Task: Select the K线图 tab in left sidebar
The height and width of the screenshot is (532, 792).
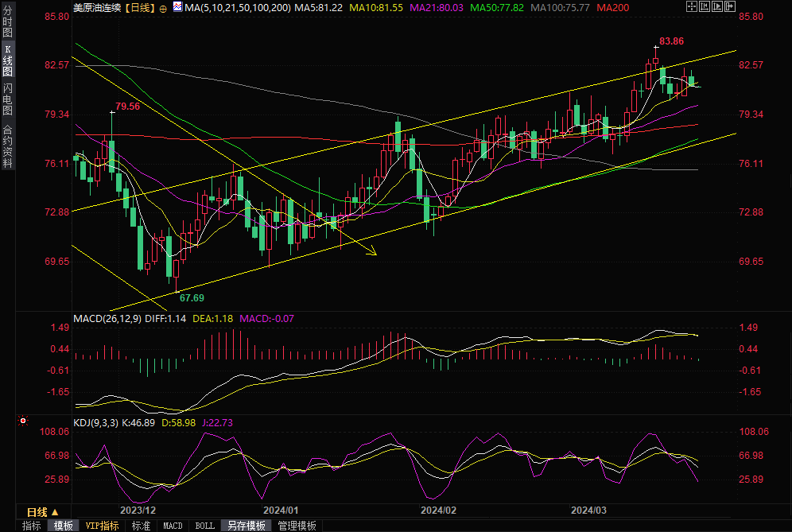Action: 8,60
